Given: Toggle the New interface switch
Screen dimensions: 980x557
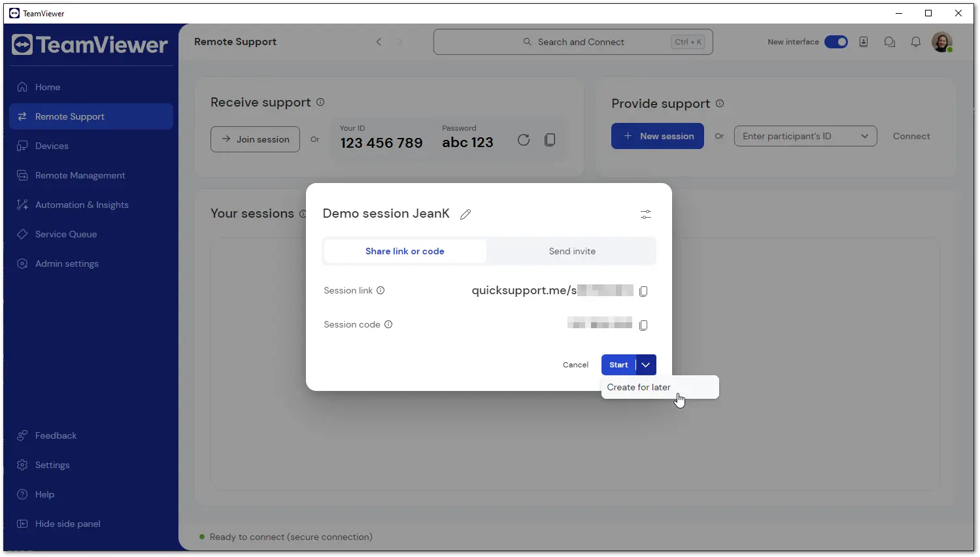Looking at the screenshot, I should click(x=836, y=42).
